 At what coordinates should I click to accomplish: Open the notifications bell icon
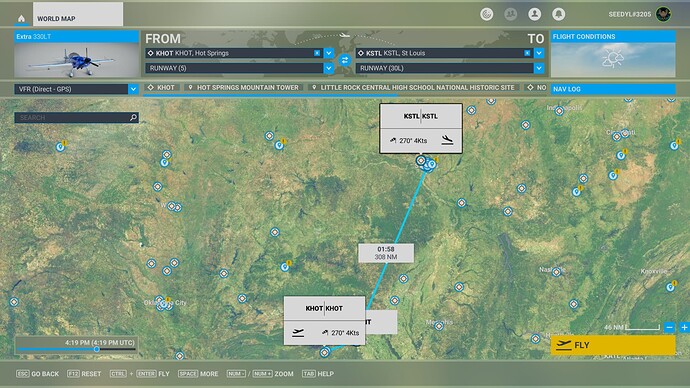click(558, 14)
